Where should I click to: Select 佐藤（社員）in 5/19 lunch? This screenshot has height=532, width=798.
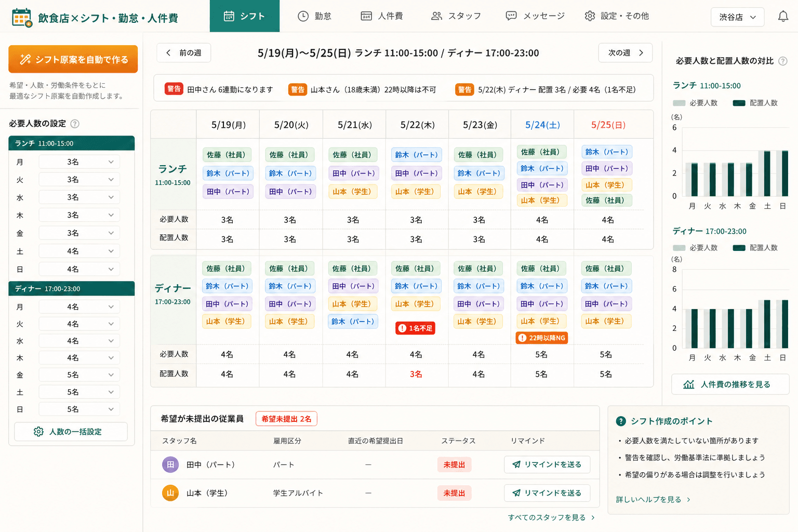(x=226, y=155)
